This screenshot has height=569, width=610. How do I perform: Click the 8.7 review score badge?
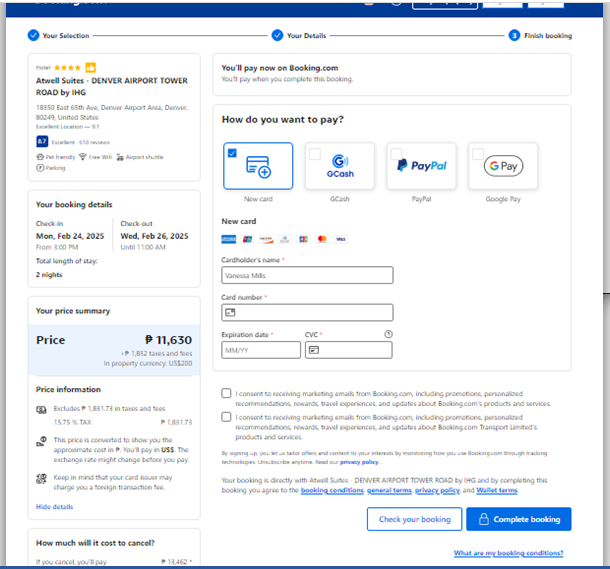(x=41, y=142)
